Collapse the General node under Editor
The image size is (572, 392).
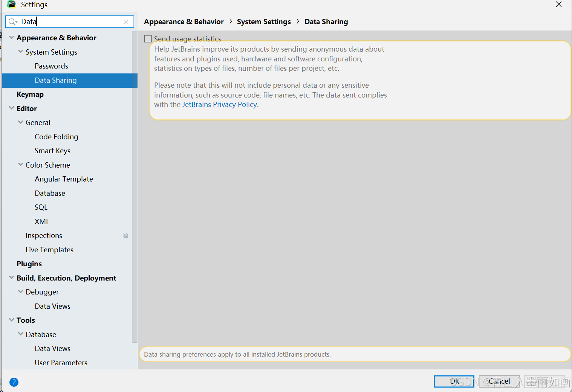pos(21,122)
